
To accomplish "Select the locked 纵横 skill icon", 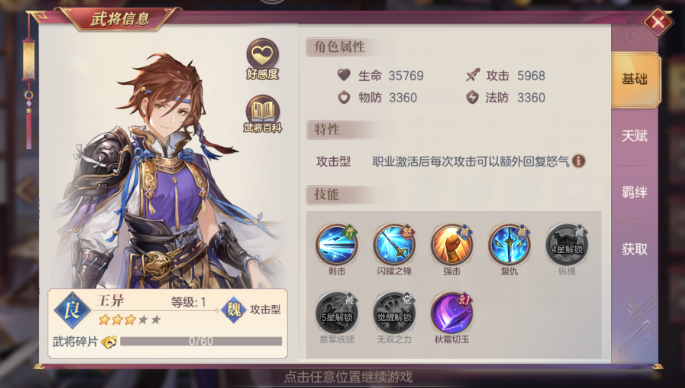I will coord(567,245).
